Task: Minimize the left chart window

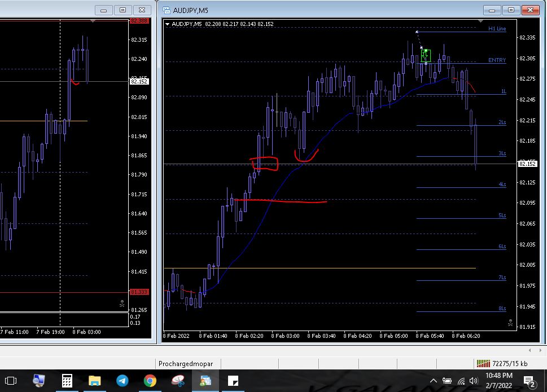Action: point(102,10)
